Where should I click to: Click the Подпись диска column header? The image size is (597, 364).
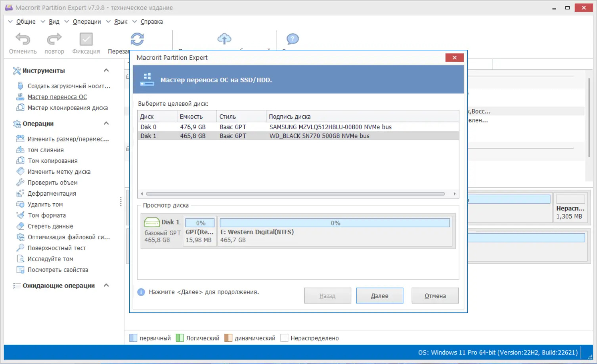[363, 116]
